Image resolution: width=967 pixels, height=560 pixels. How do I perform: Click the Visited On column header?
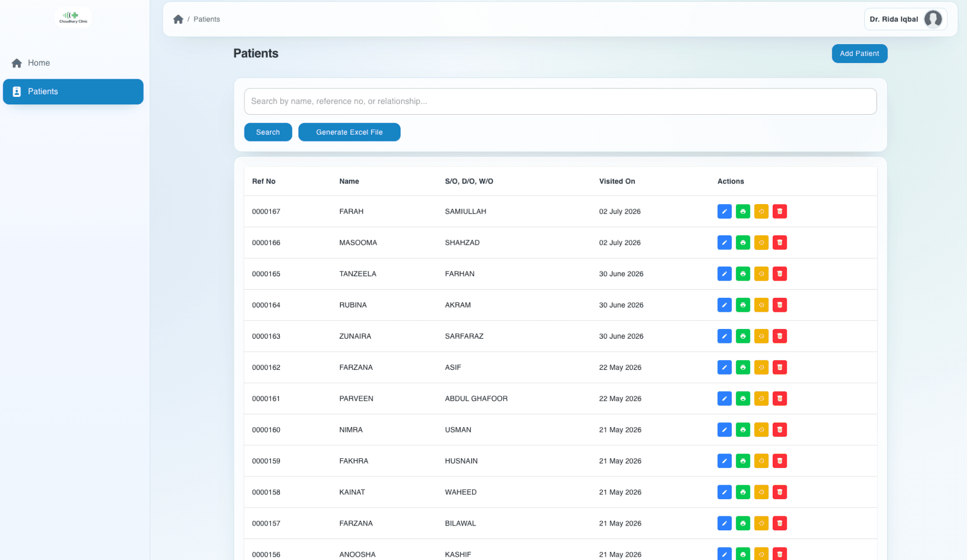[617, 181]
